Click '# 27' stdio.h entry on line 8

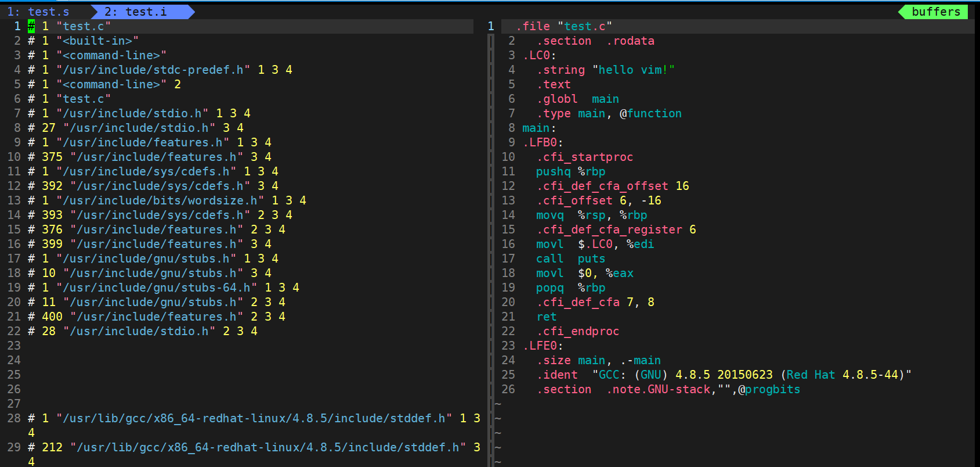136,128
